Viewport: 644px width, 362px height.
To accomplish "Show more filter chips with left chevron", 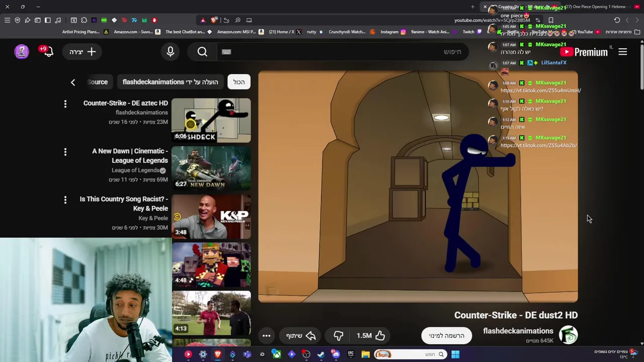I will pyautogui.click(x=73, y=82).
